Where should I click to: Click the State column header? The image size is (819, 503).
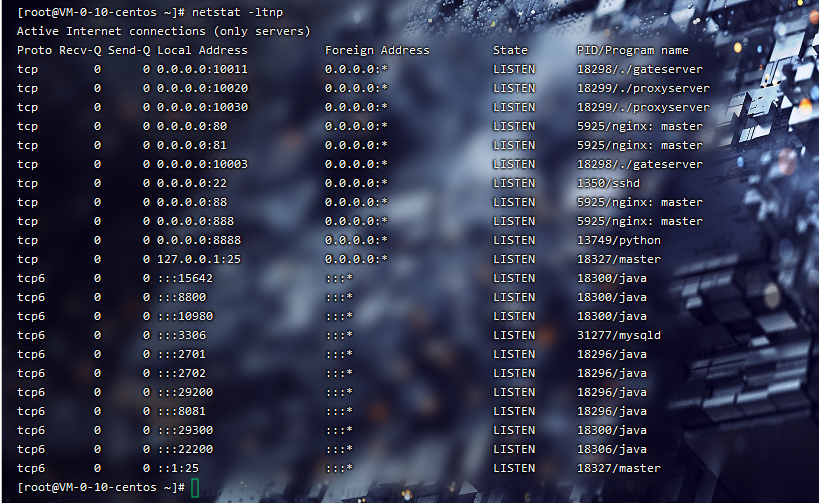click(510, 50)
